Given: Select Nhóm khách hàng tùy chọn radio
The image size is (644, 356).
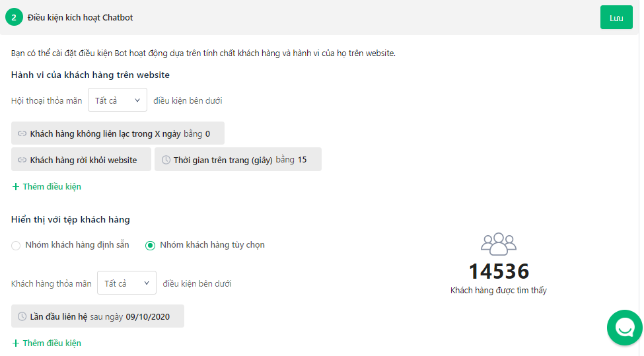Looking at the screenshot, I should point(150,246).
